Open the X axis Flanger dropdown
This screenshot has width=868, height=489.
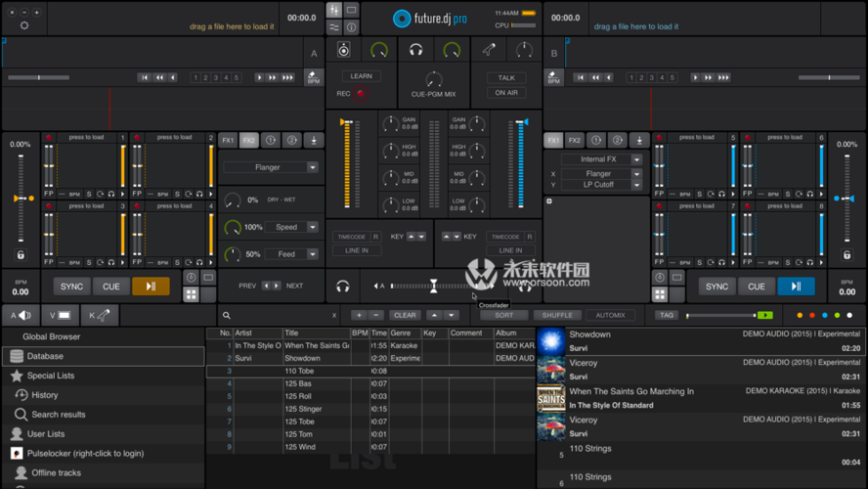tap(636, 174)
